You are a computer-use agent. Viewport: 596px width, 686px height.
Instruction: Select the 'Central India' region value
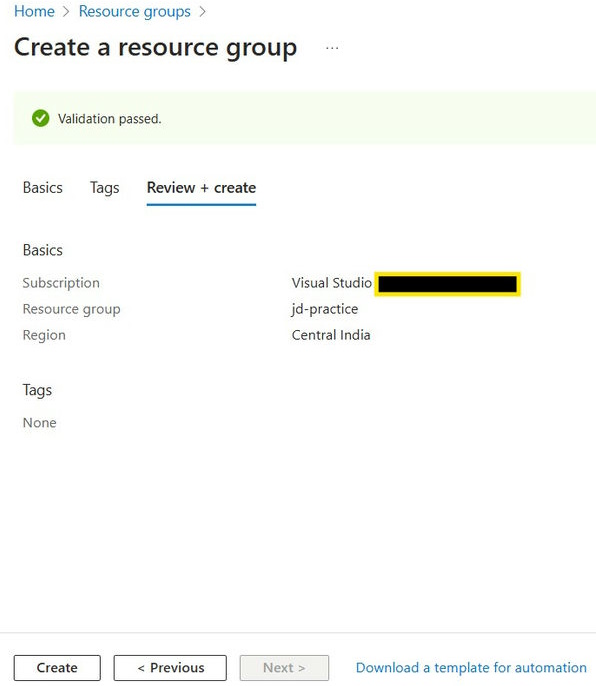click(x=331, y=335)
